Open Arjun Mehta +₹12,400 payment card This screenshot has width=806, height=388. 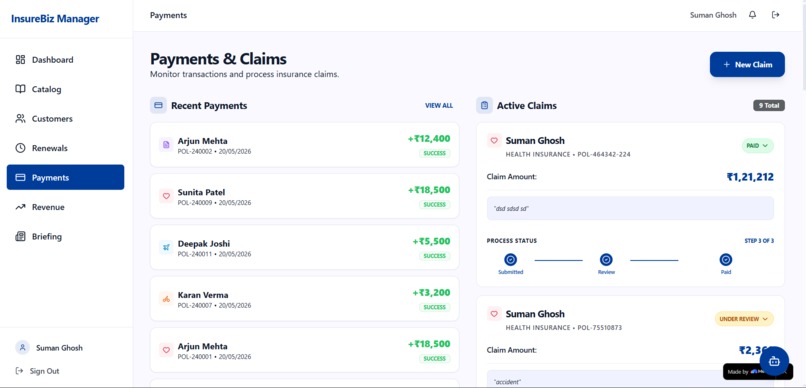coord(304,145)
